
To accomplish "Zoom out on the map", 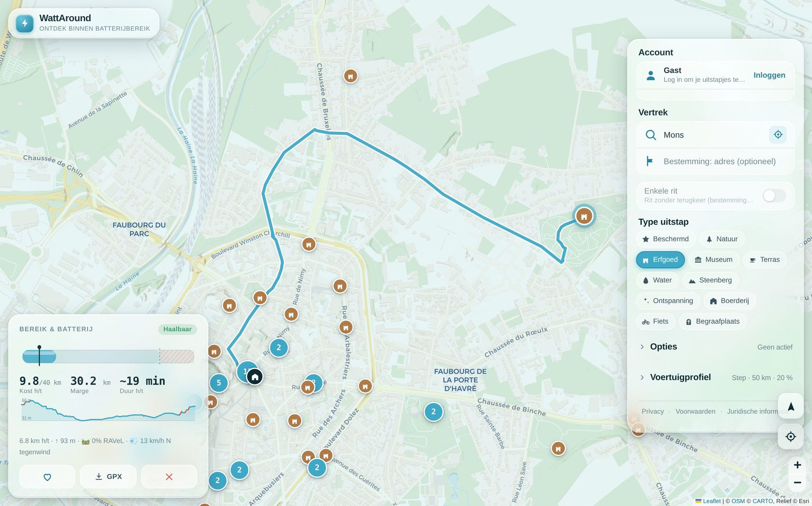I will tap(797, 482).
